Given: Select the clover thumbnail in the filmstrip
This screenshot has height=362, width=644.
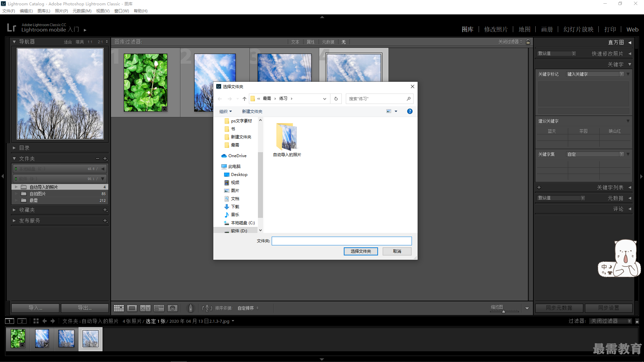Looking at the screenshot, I should (x=18, y=339).
